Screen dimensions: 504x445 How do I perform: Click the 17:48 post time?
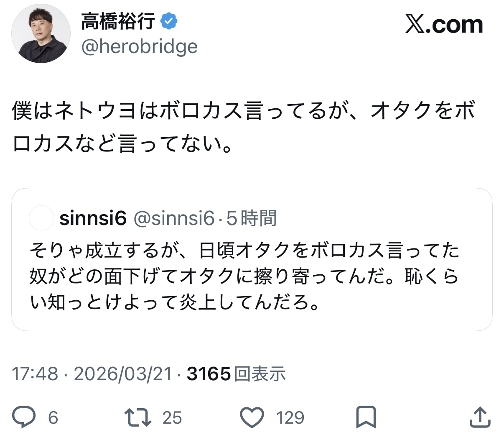tap(35, 373)
